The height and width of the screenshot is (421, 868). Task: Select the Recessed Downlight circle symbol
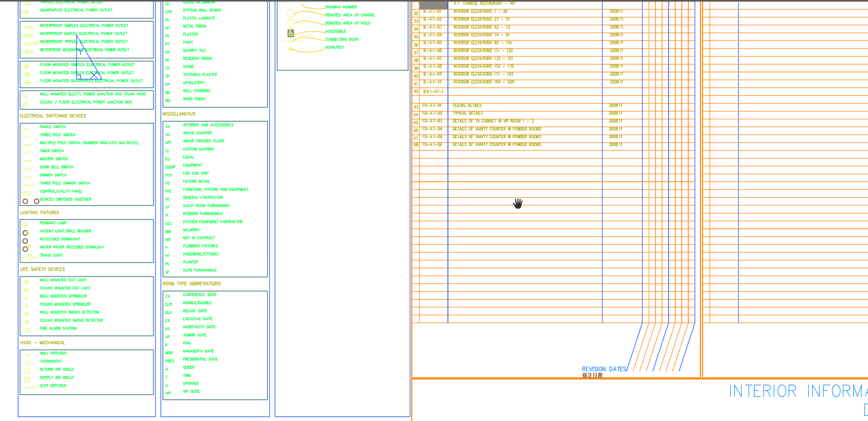click(25, 241)
